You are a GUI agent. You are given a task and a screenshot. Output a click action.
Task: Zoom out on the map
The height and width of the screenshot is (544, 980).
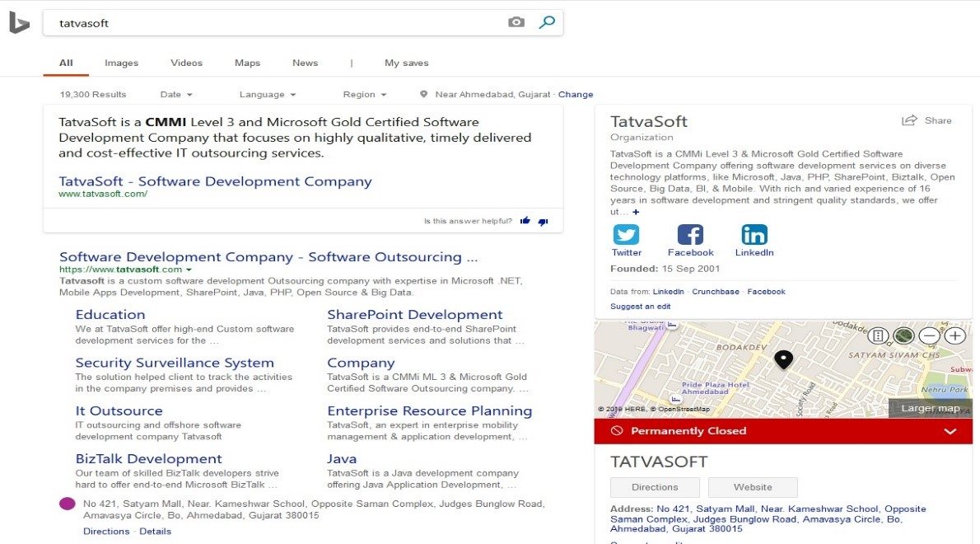click(930, 335)
